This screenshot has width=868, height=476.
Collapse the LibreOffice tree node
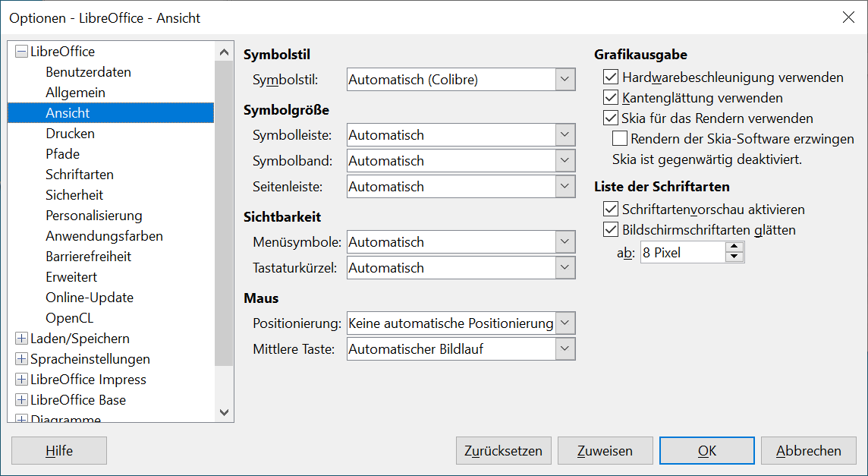21,52
